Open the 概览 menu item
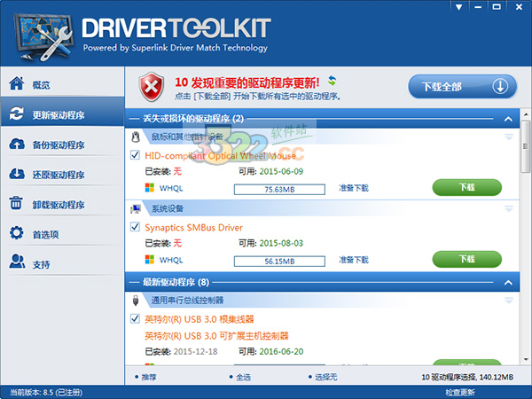The height and width of the screenshot is (399, 532). (62, 82)
